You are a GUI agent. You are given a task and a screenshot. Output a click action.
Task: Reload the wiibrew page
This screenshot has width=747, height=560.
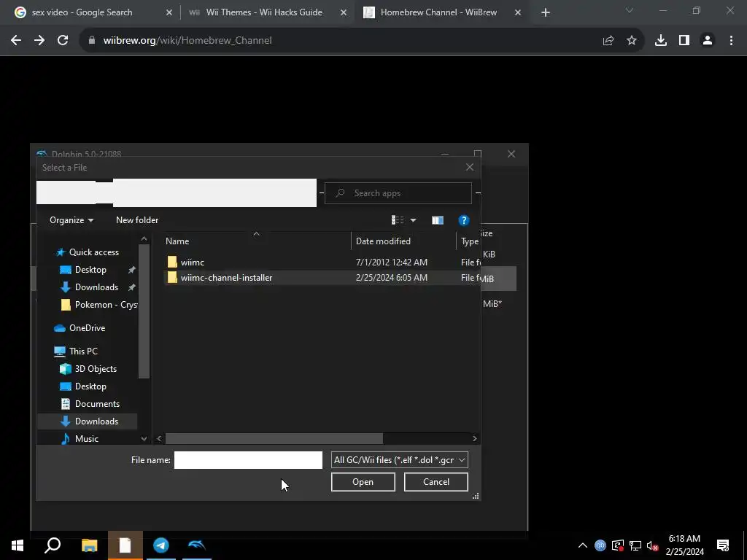tap(63, 41)
